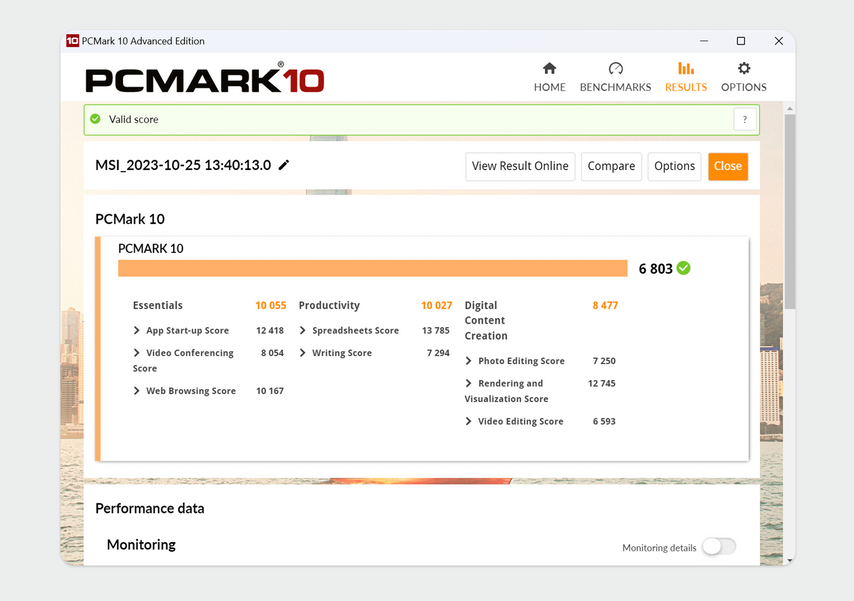854x601 pixels.
Task: Click the Compare button
Action: (611, 166)
